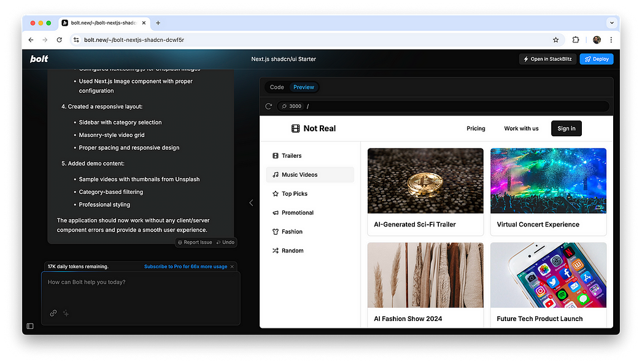This screenshot has width=642, height=364.
Task: Switch to the Code tab
Action: [x=277, y=87]
